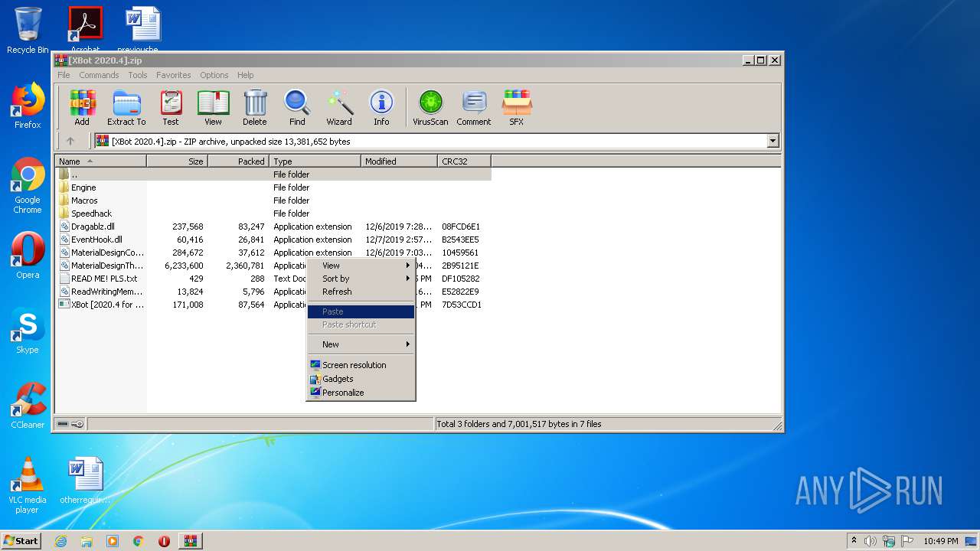Click the taskbar clock
This screenshot has height=551, width=980.
940,541
